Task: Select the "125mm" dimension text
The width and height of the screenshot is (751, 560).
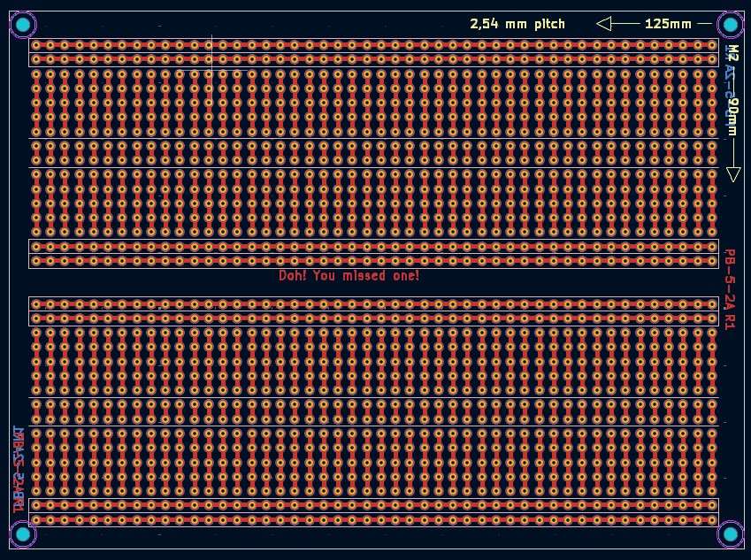Action: pos(668,24)
